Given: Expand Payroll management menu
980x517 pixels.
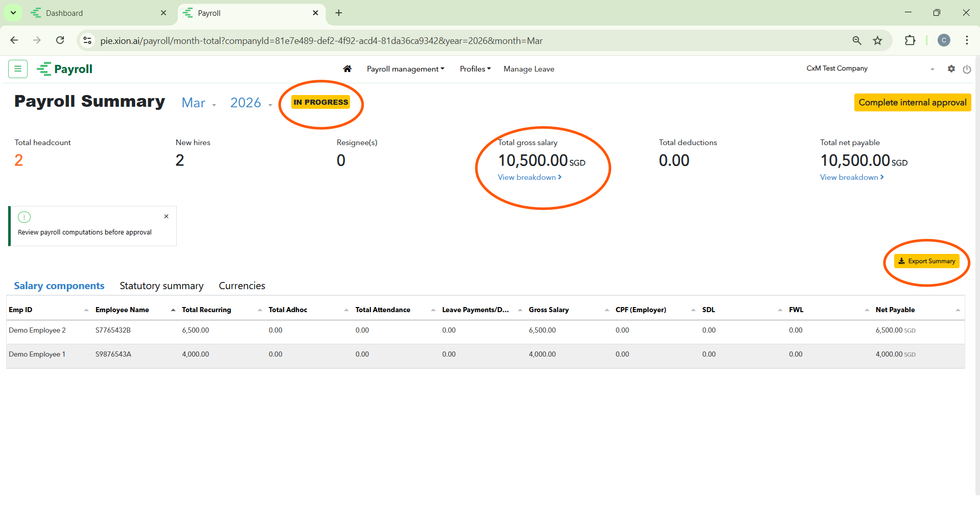Looking at the screenshot, I should [405, 69].
